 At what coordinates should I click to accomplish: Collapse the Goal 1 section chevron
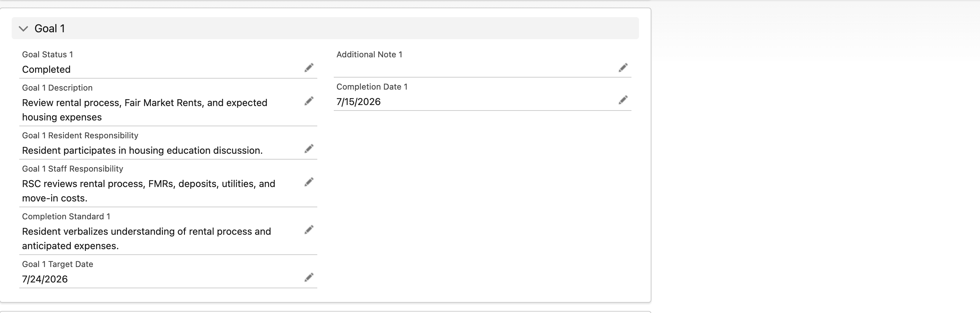tap(23, 28)
